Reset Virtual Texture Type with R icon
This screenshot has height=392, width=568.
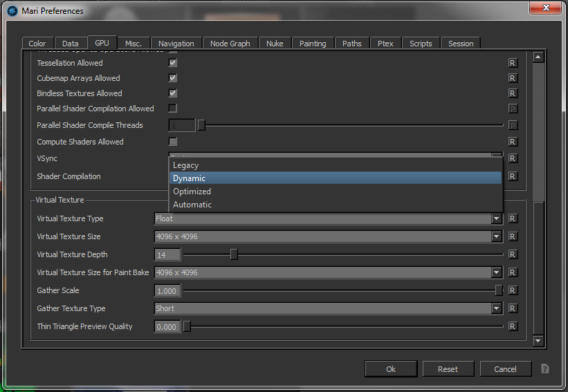[x=512, y=218]
